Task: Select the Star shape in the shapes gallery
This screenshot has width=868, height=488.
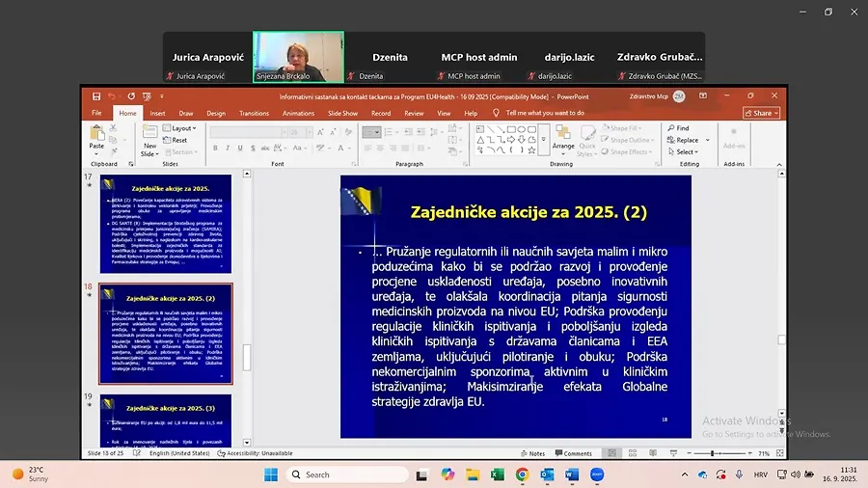Action: click(x=531, y=149)
